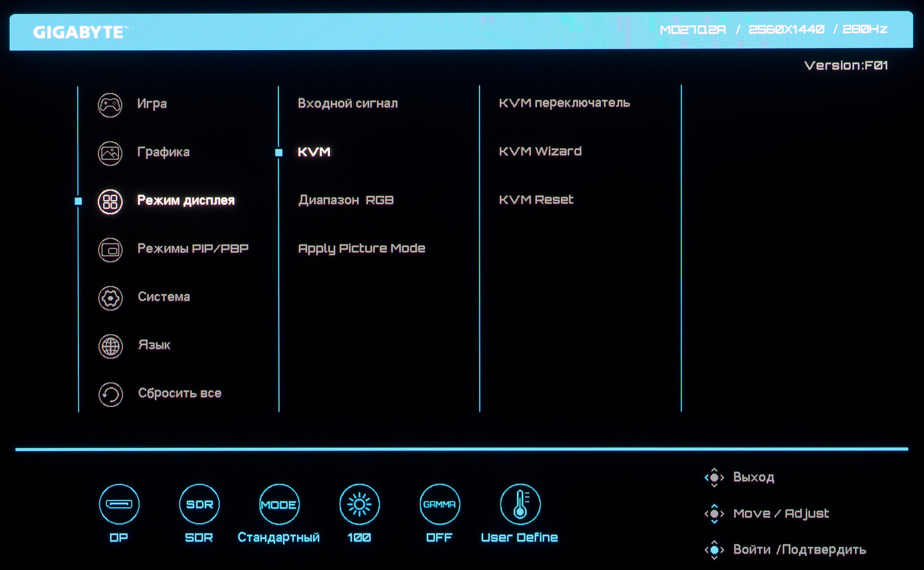Click the DP input port icon
924x570 pixels.
coord(119,504)
